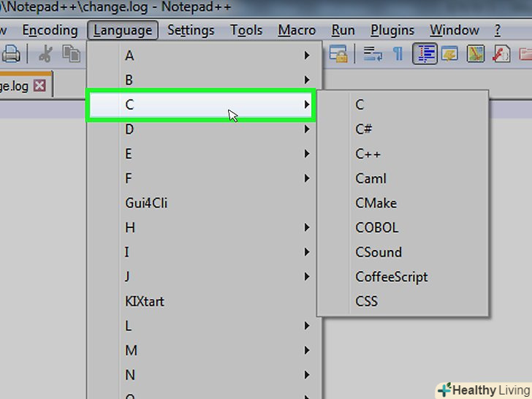Toggle the Indent guide toolbar icon
Screen dimensions: 532x399
coord(425,54)
